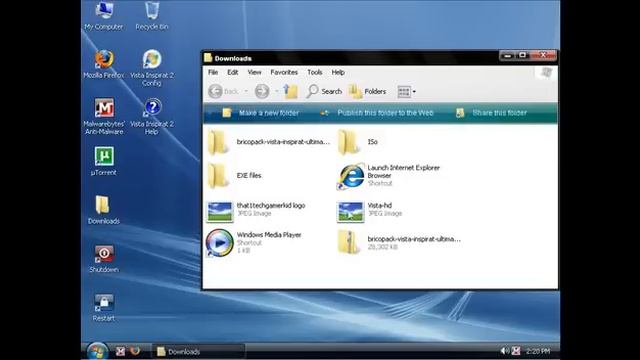Expand the Views dropdown arrow
640x360 pixels.
point(414,92)
